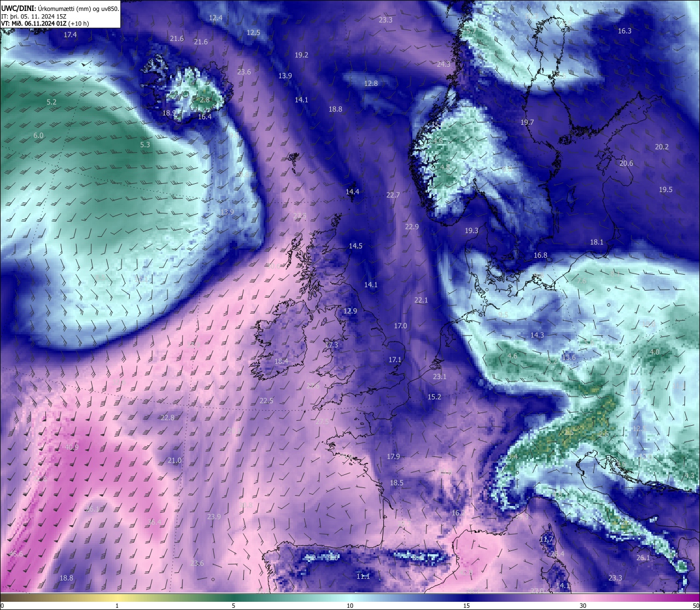
Task: Click the 22.8 value on the map
Action: 167,417
